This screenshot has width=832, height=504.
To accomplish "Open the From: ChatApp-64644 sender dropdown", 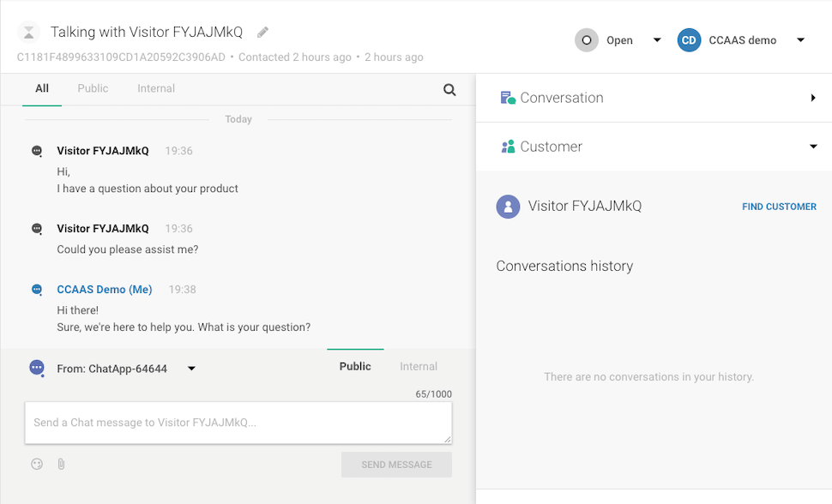I will point(191,369).
